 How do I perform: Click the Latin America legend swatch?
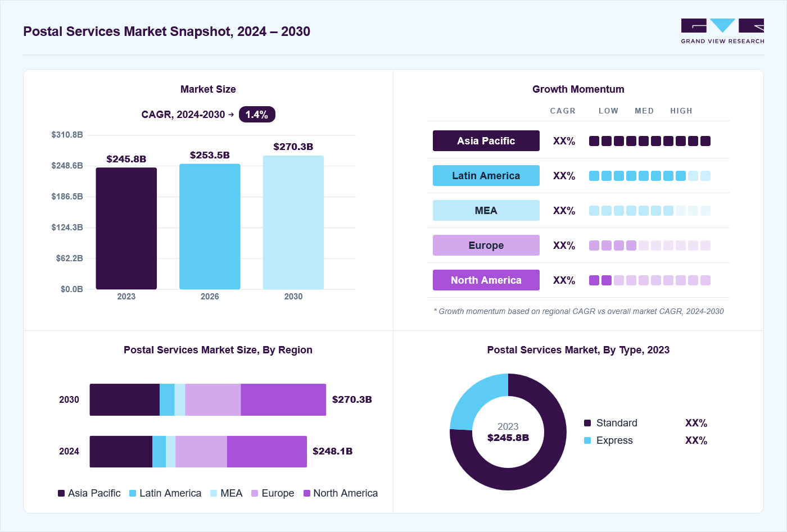click(x=133, y=493)
